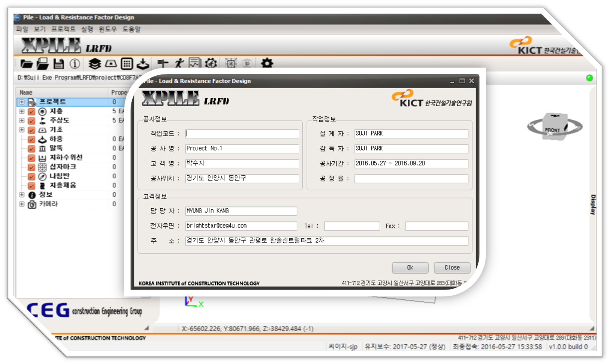Viewport: 610px width, 364px height.
Task: Expand the 카메라 tree node
Action: click(21, 204)
